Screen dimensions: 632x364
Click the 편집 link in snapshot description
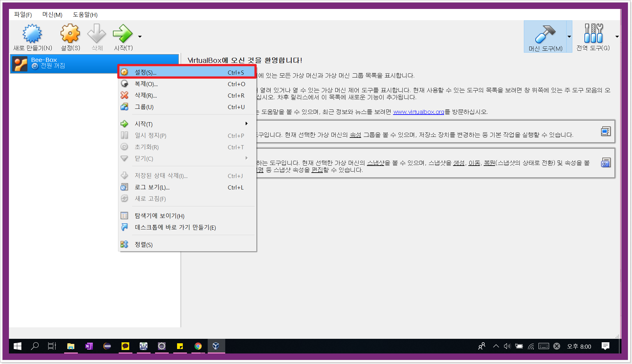tap(317, 170)
